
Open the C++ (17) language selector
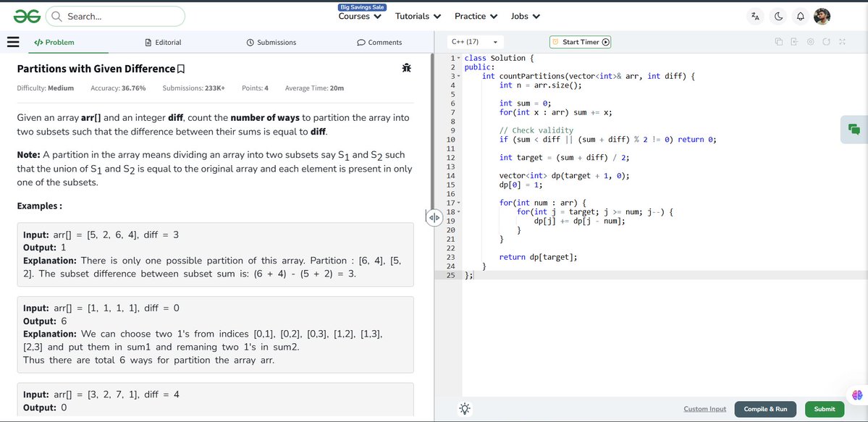pos(474,42)
